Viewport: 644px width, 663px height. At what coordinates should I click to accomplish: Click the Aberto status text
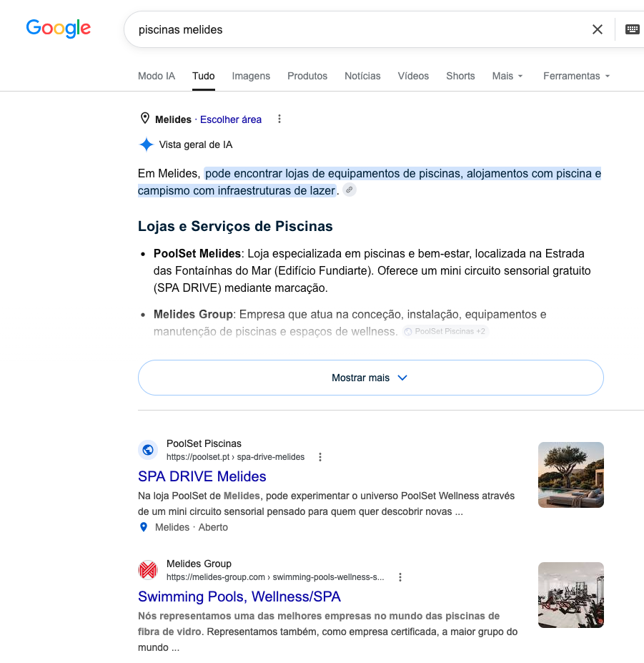[213, 527]
